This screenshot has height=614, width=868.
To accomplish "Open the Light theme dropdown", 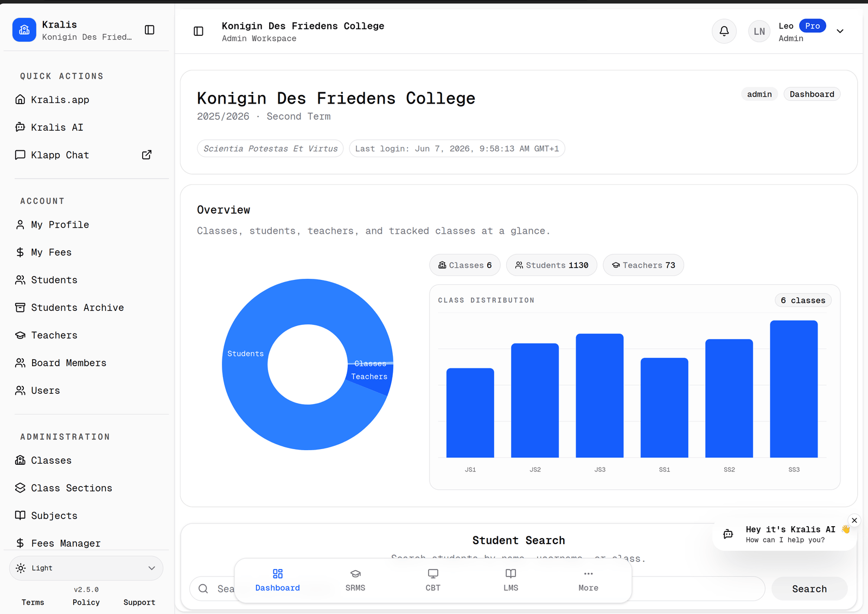I will (86, 568).
